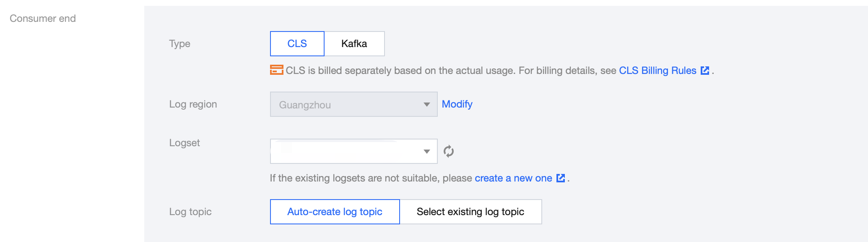Click the Type field label
Viewport: 868px width, 242px height.
(179, 44)
